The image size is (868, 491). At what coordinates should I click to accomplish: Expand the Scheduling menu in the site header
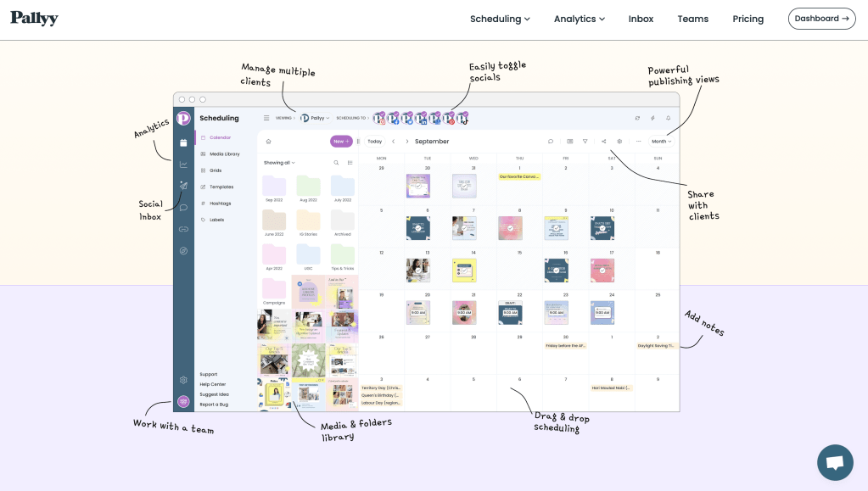click(x=500, y=19)
